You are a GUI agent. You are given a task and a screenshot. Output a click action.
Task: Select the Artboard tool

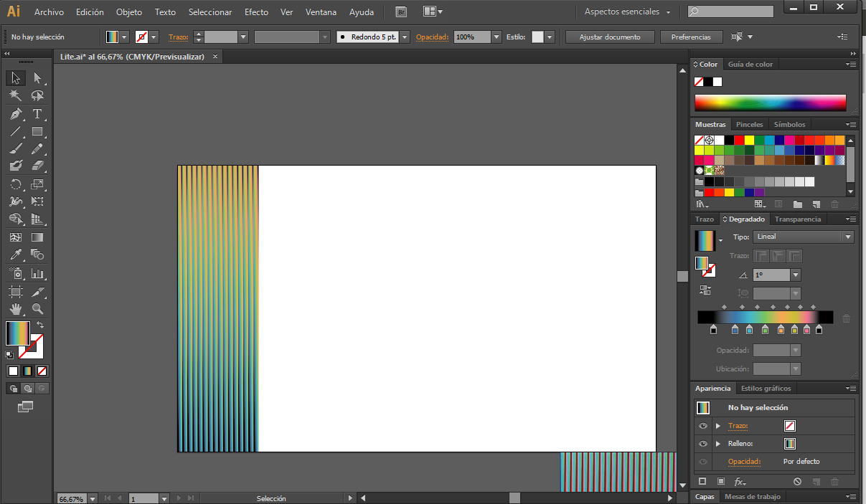(16, 291)
